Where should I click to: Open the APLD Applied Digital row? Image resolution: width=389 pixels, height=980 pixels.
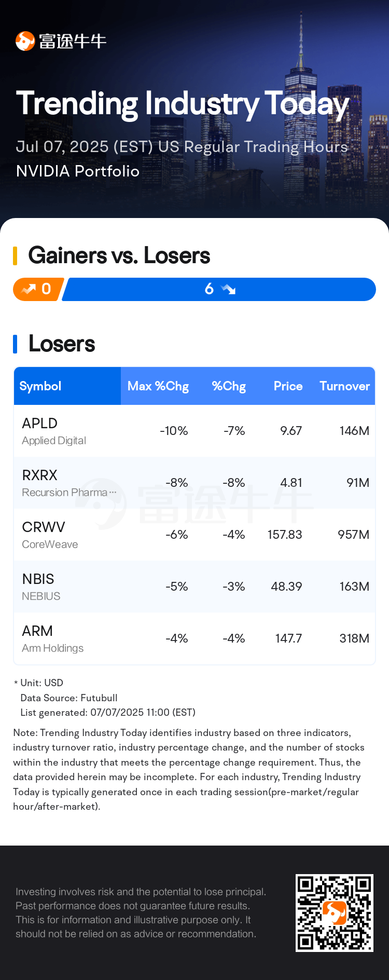click(195, 431)
